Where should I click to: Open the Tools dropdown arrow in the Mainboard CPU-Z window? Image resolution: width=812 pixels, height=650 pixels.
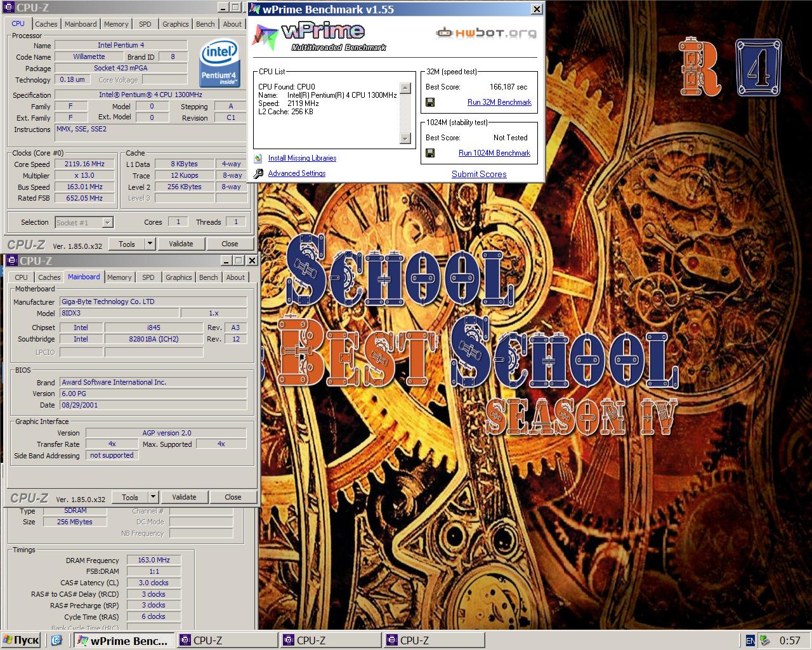(x=153, y=497)
